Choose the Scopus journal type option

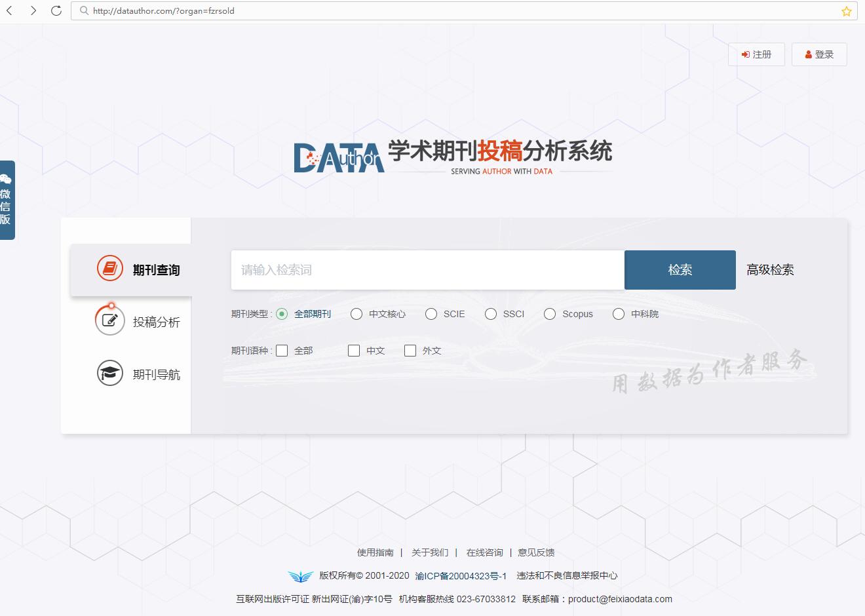550,314
